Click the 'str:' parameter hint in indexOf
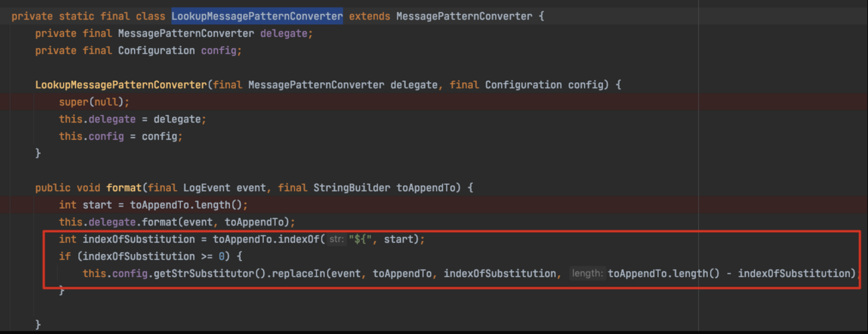 [x=336, y=239]
